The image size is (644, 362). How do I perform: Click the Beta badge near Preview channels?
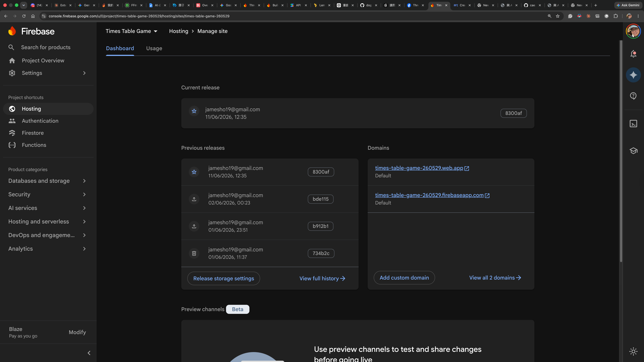pyautogui.click(x=237, y=309)
